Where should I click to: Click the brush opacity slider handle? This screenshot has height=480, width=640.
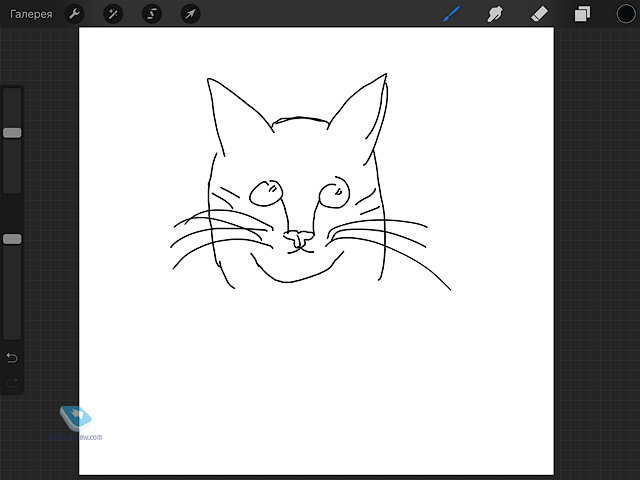coord(12,239)
